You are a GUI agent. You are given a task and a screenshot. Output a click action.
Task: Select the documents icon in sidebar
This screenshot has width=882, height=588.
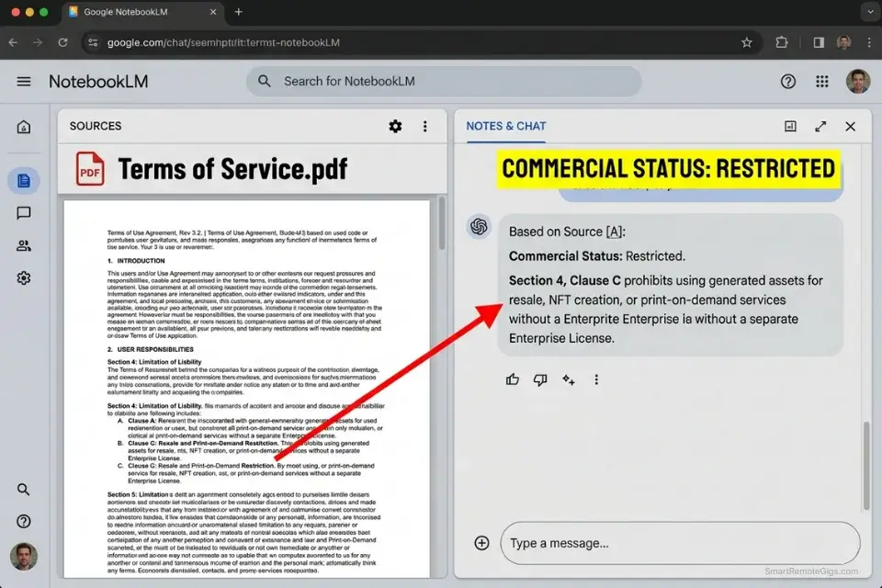pyautogui.click(x=24, y=181)
